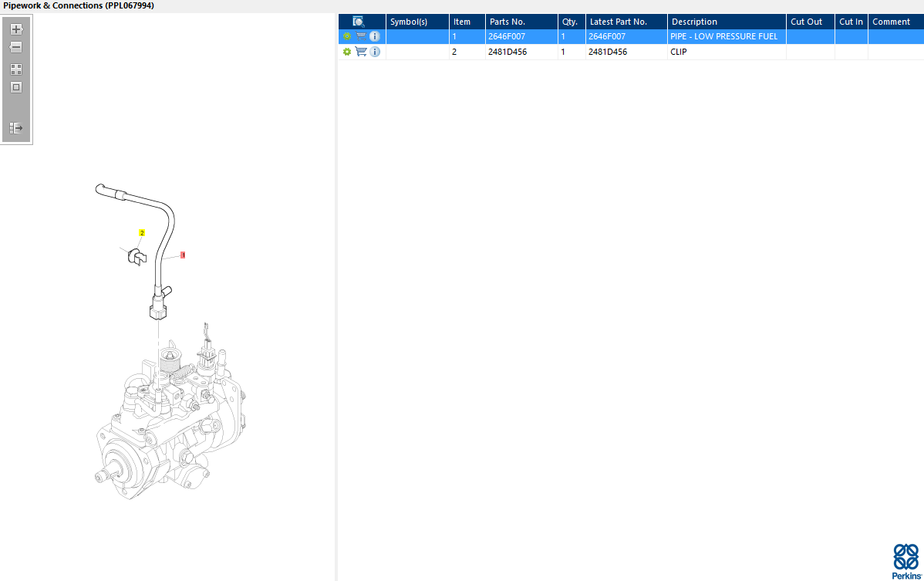Viewport: 924px width, 581px height.
Task: Sort by Symbol(s) column header
Action: point(417,22)
